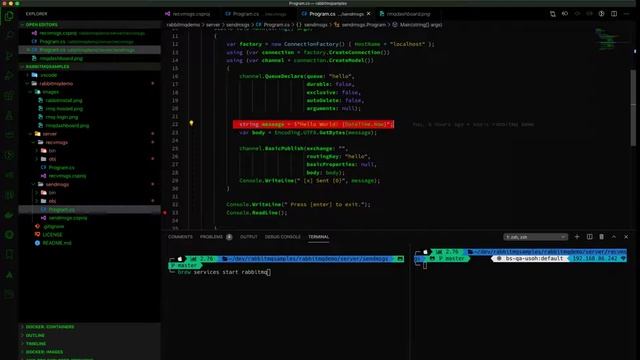Close the bottom panel
640x360 pixels.
626,237
